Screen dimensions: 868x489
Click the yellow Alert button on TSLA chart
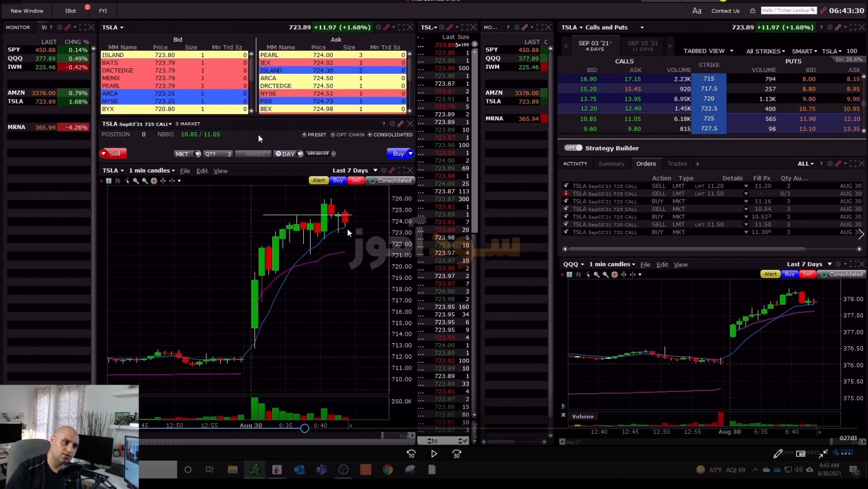[x=319, y=181]
